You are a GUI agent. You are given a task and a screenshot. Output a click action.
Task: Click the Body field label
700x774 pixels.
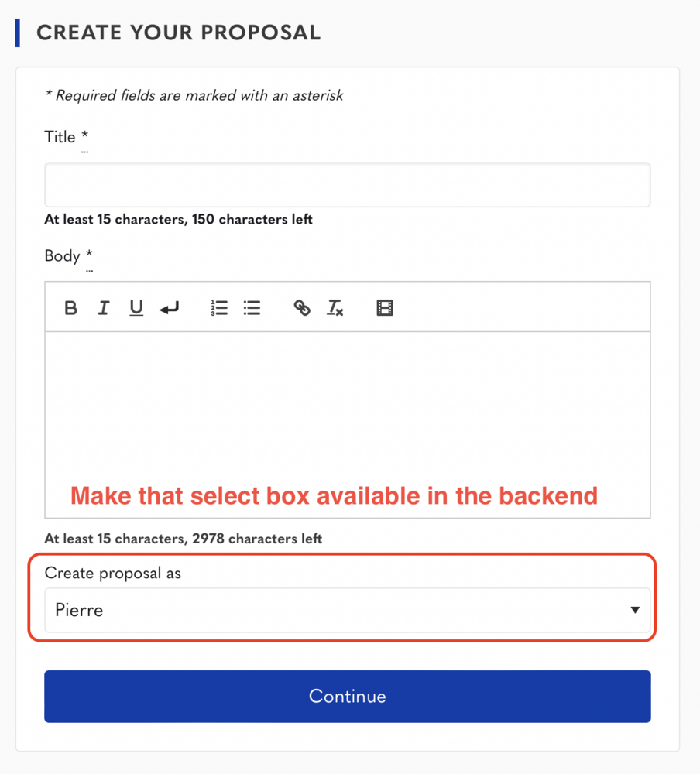[62, 255]
